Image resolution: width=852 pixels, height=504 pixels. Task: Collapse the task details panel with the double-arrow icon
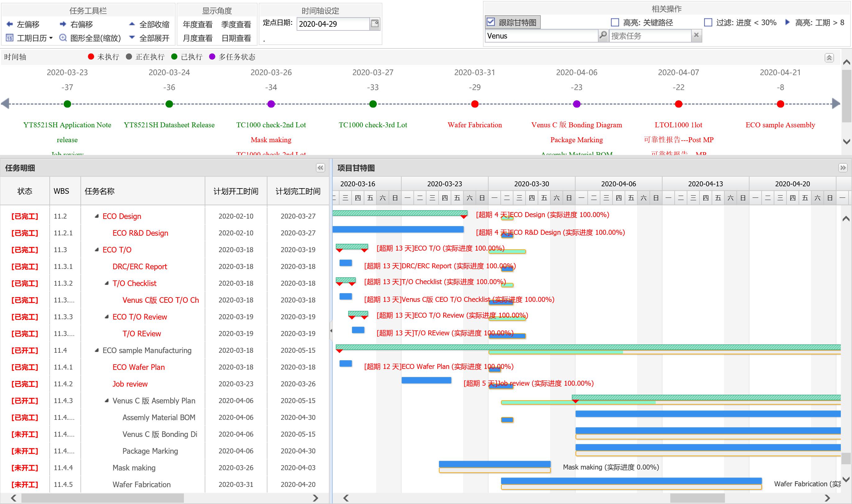click(x=320, y=168)
